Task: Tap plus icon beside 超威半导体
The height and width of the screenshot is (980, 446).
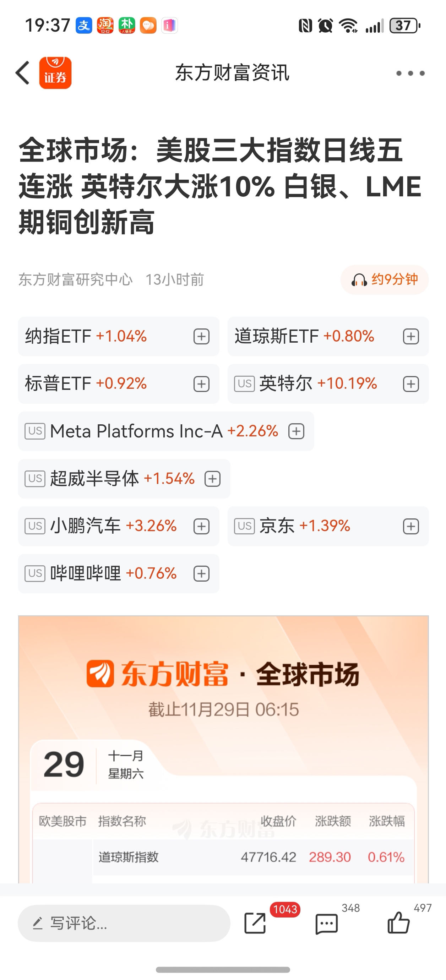Action: pos(213,479)
